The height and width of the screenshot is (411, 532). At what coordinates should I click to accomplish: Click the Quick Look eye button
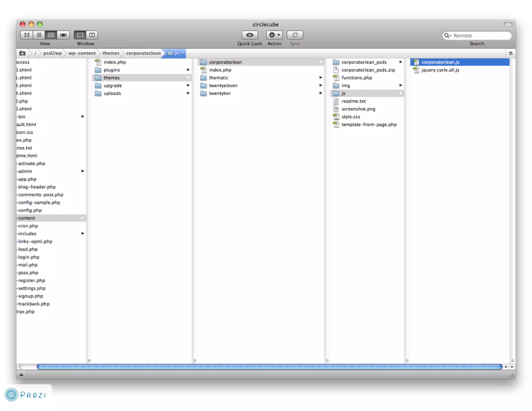249,35
